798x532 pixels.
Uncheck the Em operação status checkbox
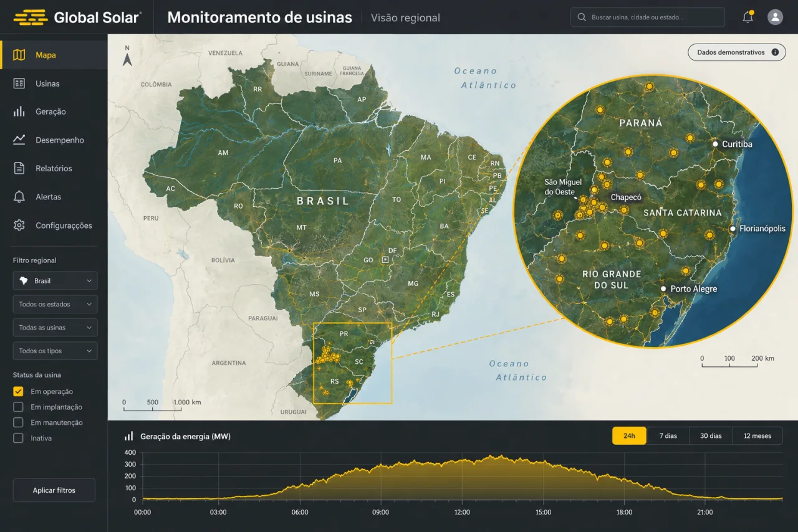(18, 392)
